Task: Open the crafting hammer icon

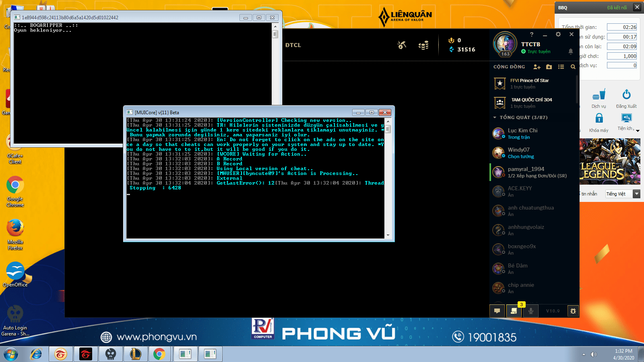Action: (402, 45)
